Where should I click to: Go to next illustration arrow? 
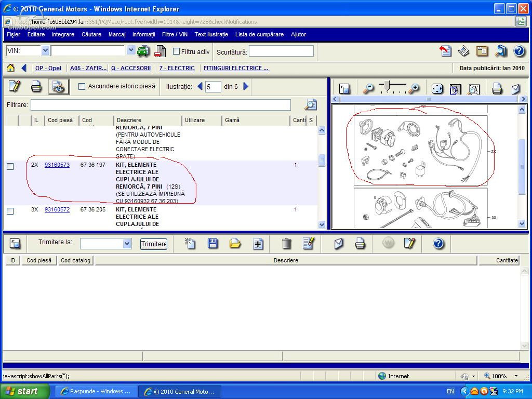tap(246, 87)
